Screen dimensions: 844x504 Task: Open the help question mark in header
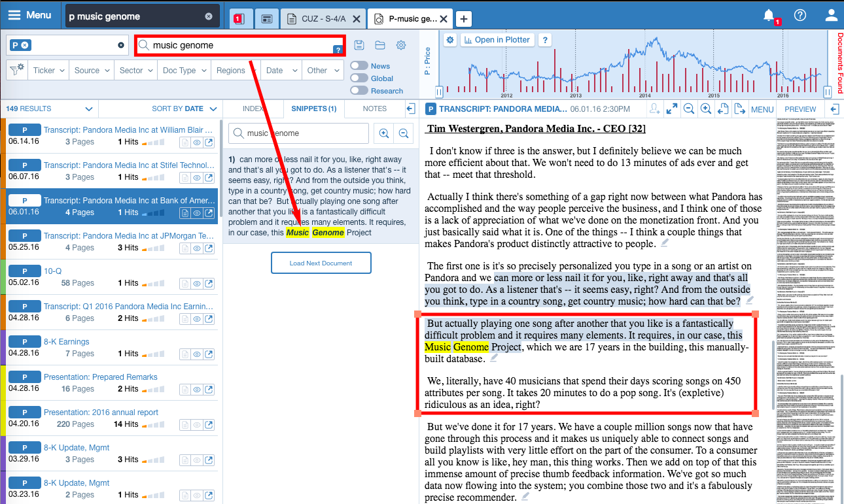(x=800, y=15)
